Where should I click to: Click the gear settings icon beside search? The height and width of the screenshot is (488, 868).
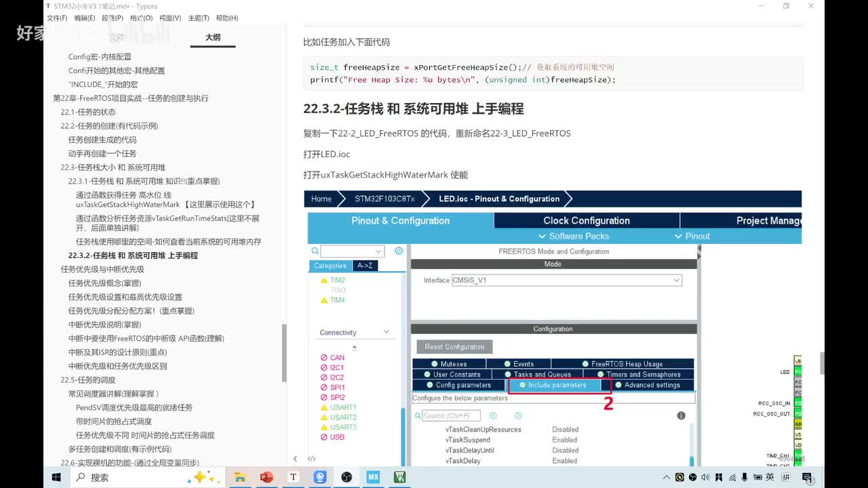[399, 251]
